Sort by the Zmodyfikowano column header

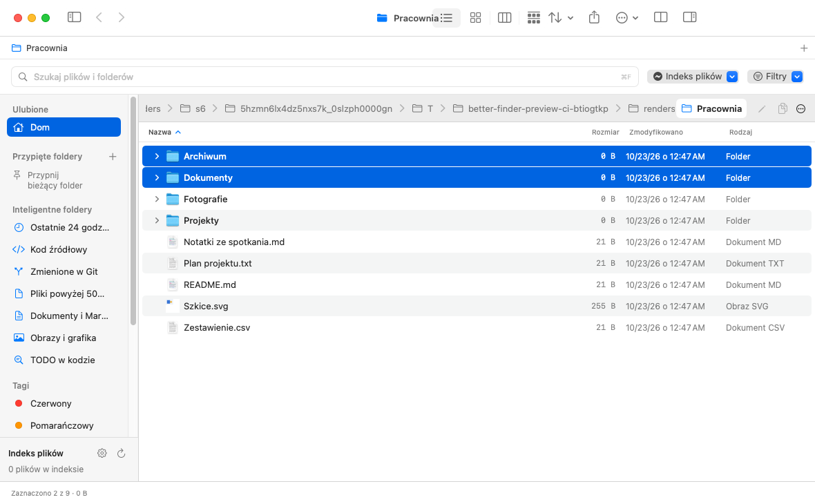pos(656,132)
